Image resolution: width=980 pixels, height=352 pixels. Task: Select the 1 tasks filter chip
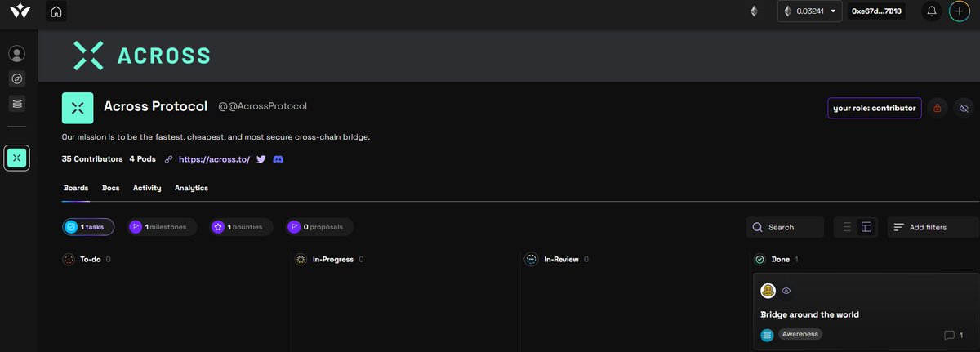[88, 227]
